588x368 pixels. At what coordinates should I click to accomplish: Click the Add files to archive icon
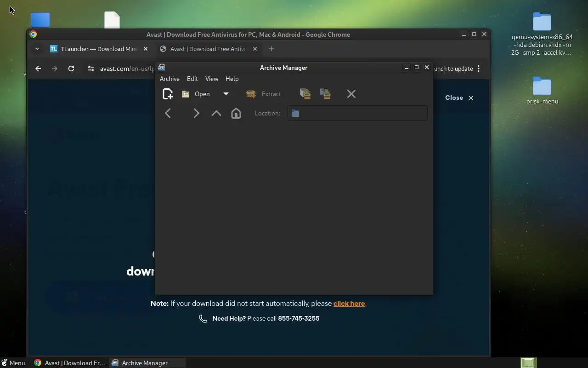click(305, 94)
